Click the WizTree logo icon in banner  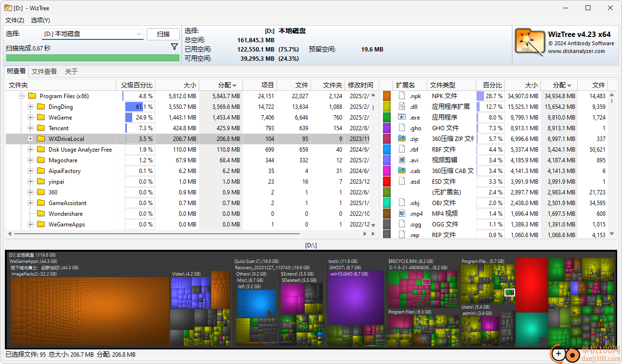click(530, 42)
